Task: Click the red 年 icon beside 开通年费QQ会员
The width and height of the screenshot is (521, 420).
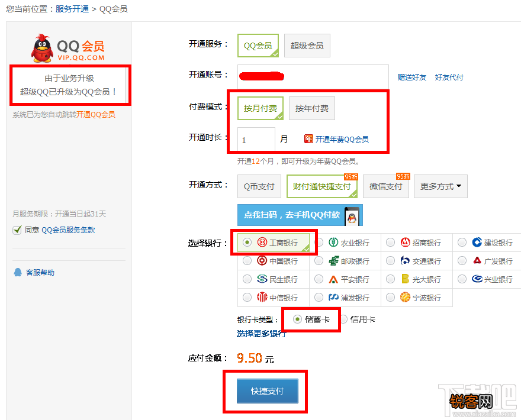Action: [308, 139]
